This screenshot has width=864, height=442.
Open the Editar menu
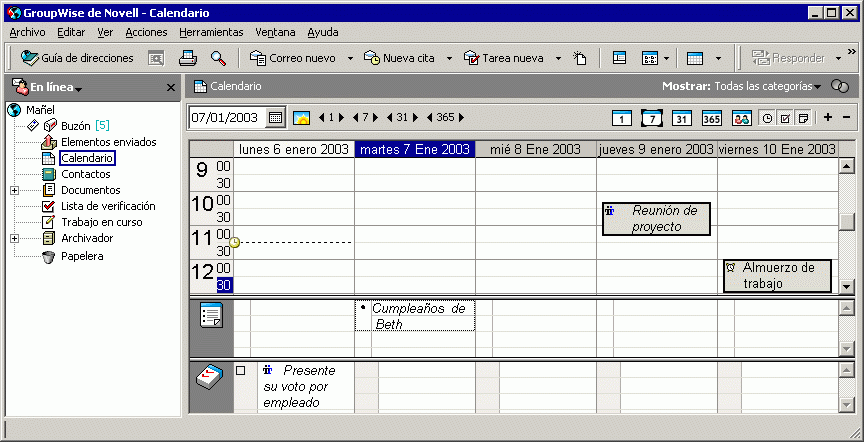(x=71, y=33)
